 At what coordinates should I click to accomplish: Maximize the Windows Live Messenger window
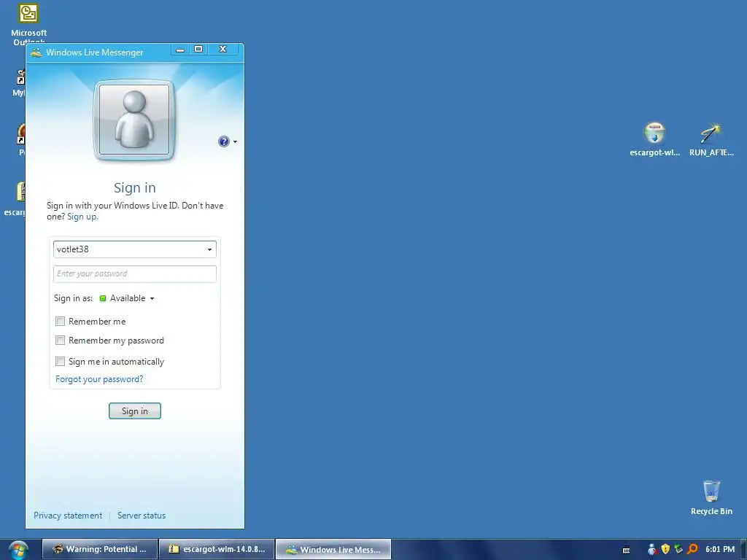click(x=198, y=49)
